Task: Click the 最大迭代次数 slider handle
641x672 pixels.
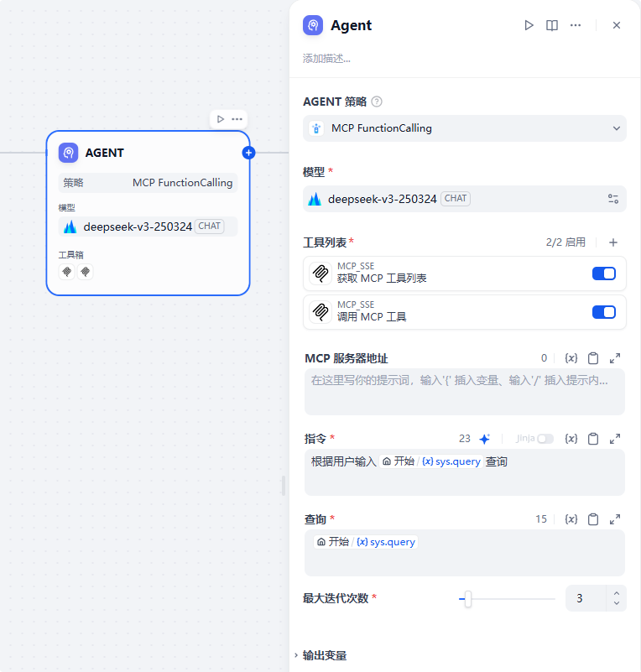Action: coord(468,599)
